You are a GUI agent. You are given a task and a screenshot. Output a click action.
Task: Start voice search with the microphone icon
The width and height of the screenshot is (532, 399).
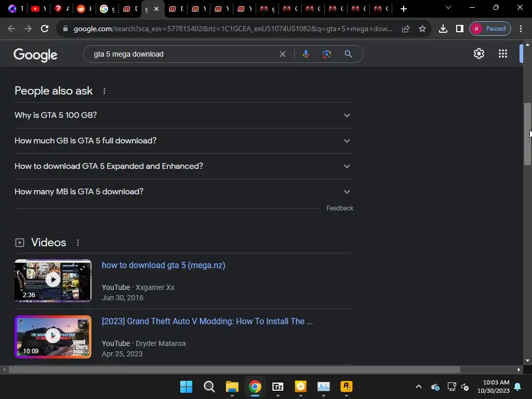(x=305, y=54)
